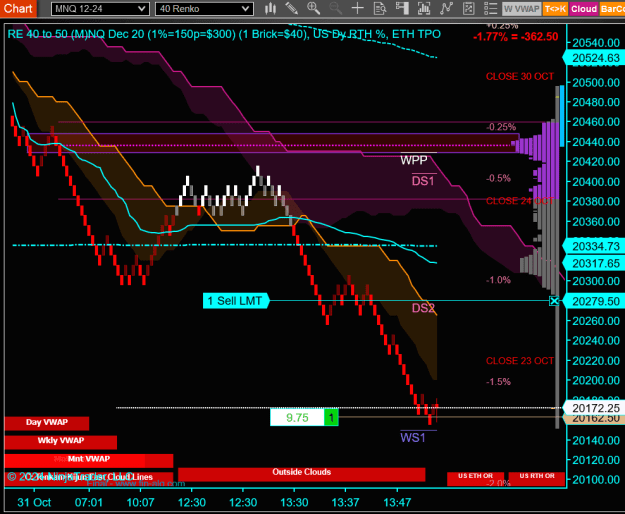
Task: Click the 20279.50 order price marker
Action: pyautogui.click(x=596, y=301)
